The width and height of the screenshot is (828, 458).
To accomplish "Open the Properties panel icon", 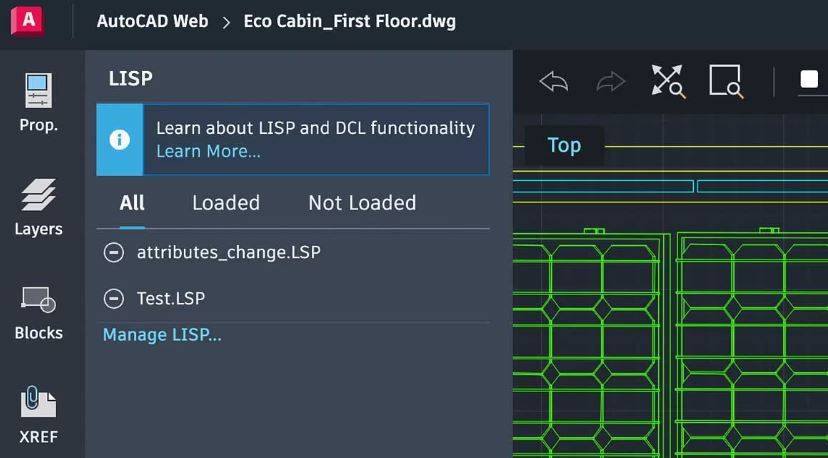I will (x=39, y=91).
